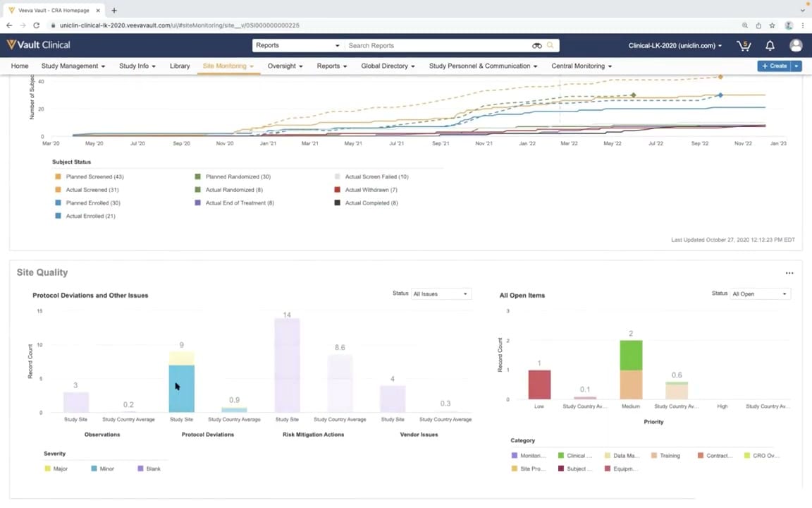
Task: Reload the page with refresh icon
Action: pyautogui.click(x=36, y=25)
